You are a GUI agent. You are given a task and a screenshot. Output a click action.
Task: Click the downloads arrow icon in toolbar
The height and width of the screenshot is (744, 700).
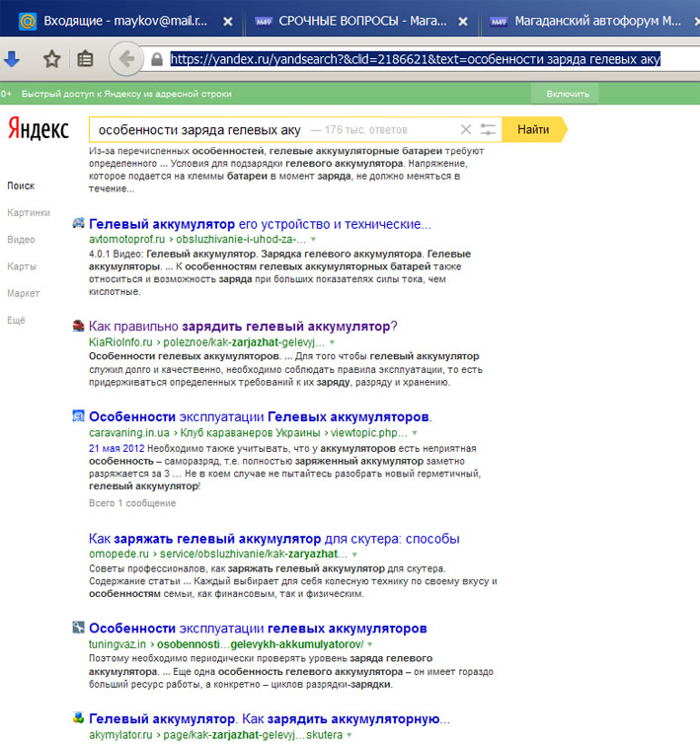(12, 59)
